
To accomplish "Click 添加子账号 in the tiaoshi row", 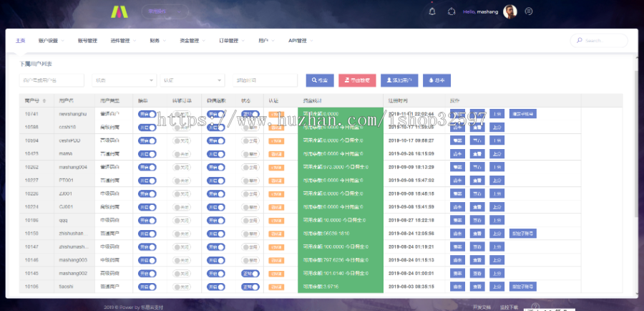I will click(523, 287).
